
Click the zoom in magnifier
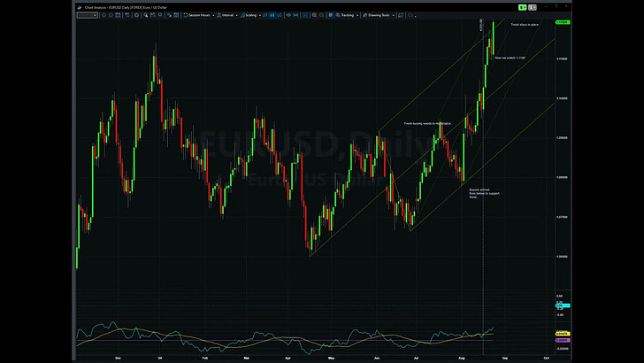click(x=314, y=15)
